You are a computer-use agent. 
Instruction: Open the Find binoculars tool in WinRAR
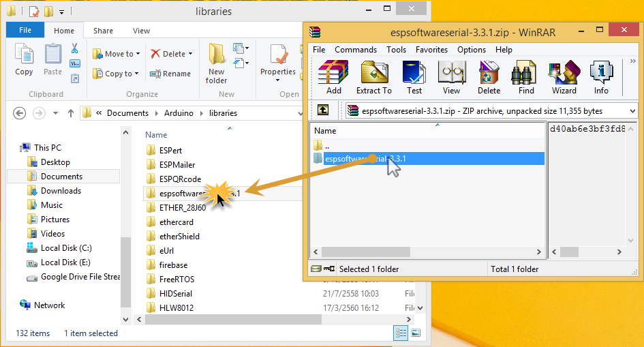526,77
